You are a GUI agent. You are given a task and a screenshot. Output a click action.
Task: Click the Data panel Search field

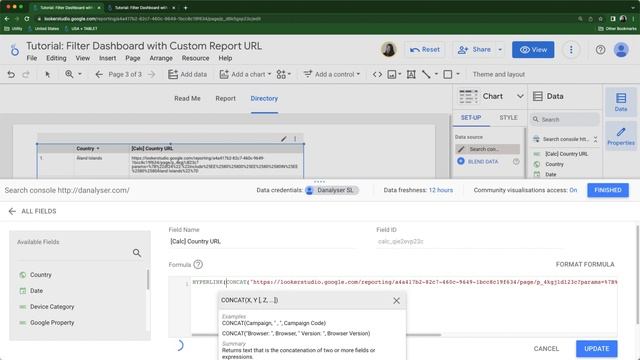565,120
